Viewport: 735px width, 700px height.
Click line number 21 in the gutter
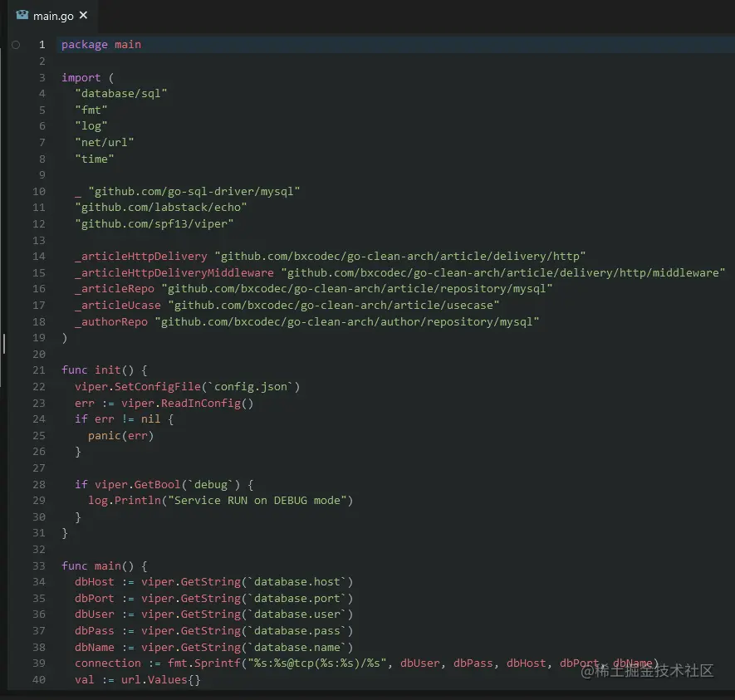[39, 370]
